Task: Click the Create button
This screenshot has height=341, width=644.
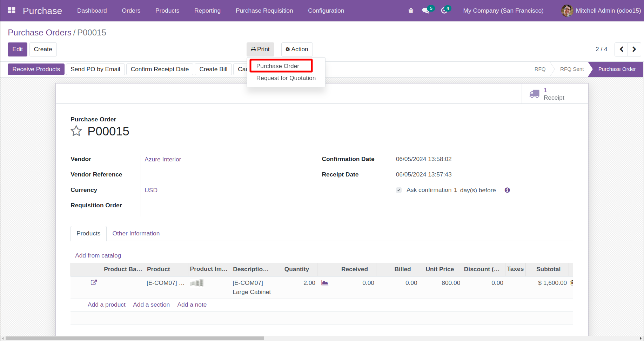Action: click(43, 49)
